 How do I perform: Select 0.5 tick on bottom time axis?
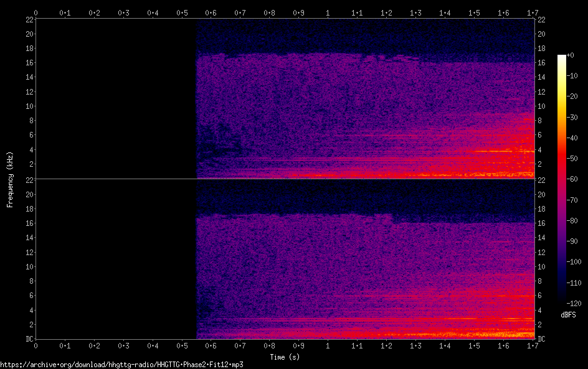[182, 345]
